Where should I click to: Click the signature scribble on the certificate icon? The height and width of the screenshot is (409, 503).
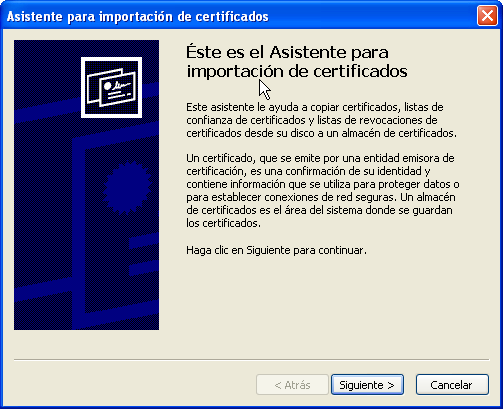point(120,86)
